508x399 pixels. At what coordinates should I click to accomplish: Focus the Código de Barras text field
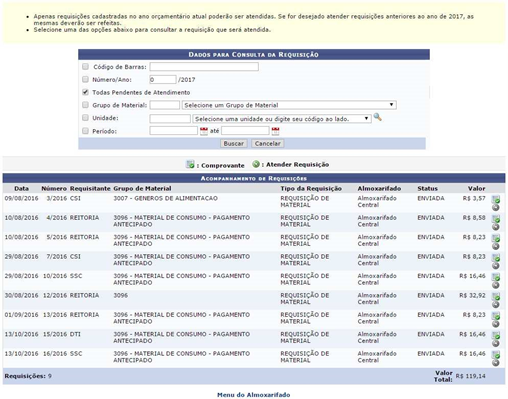(204, 67)
